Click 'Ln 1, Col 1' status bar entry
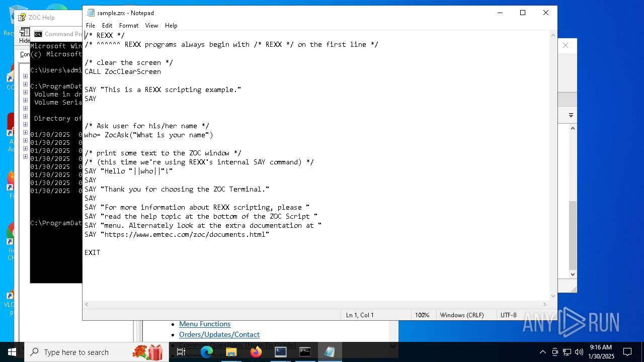 point(360,315)
